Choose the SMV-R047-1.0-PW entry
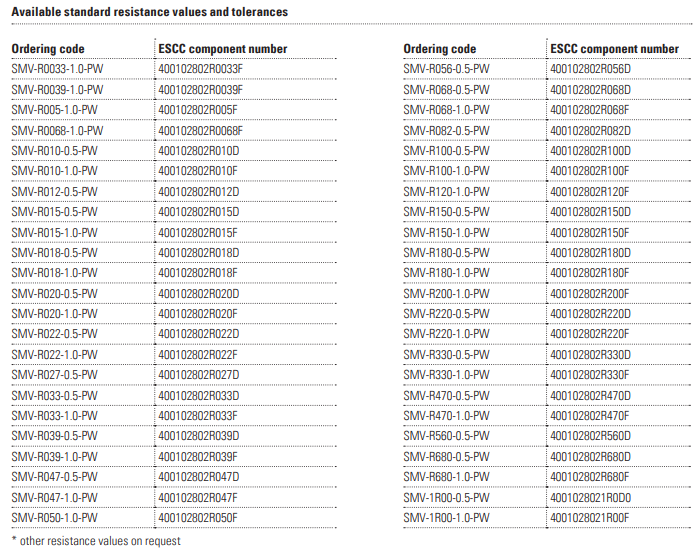The image size is (695, 553). click(x=55, y=498)
